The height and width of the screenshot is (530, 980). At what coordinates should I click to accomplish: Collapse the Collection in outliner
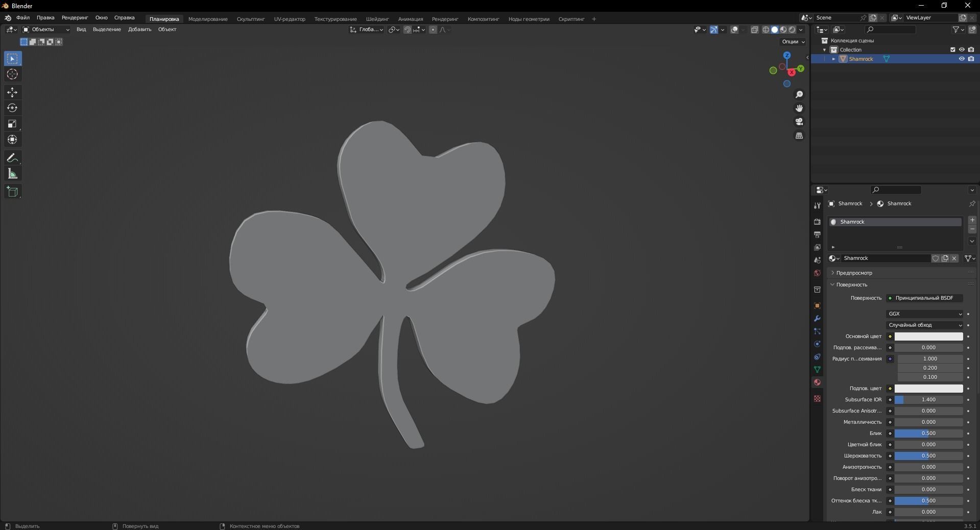tap(824, 50)
